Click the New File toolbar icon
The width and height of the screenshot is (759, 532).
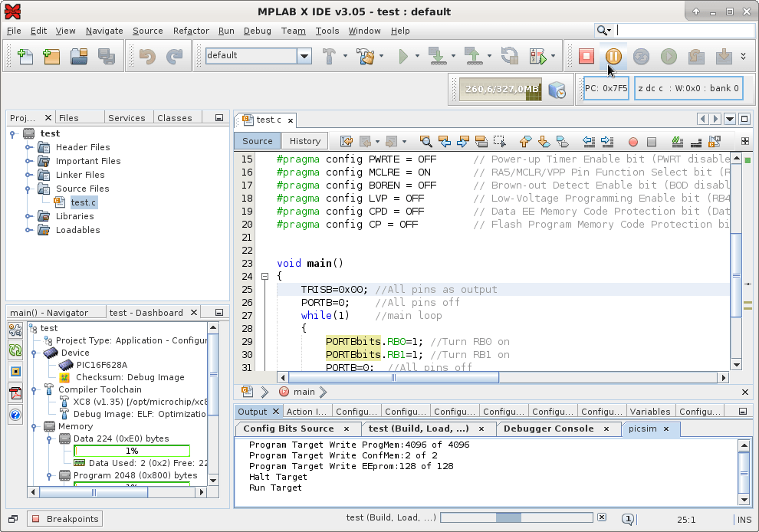(x=25, y=56)
